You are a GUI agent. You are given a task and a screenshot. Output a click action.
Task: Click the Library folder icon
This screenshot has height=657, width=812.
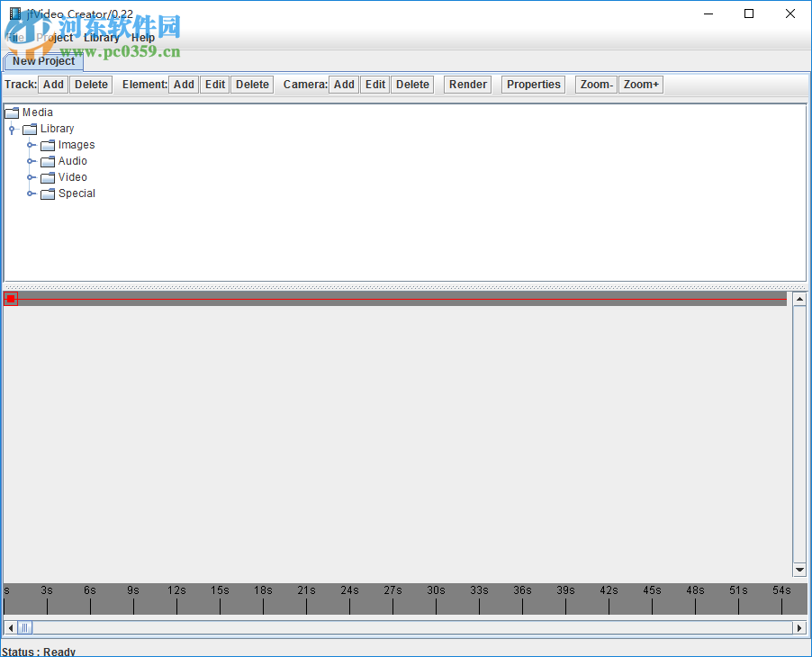(x=29, y=128)
